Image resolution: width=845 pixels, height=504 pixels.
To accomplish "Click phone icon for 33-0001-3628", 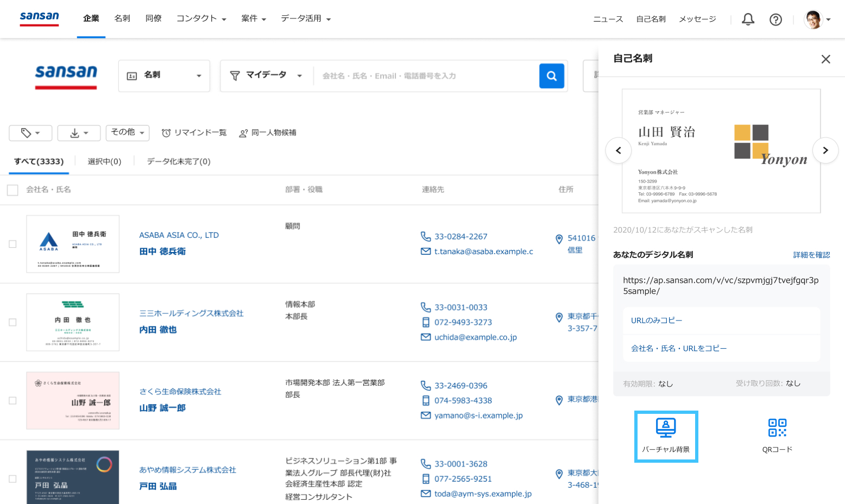I will 426,463.
